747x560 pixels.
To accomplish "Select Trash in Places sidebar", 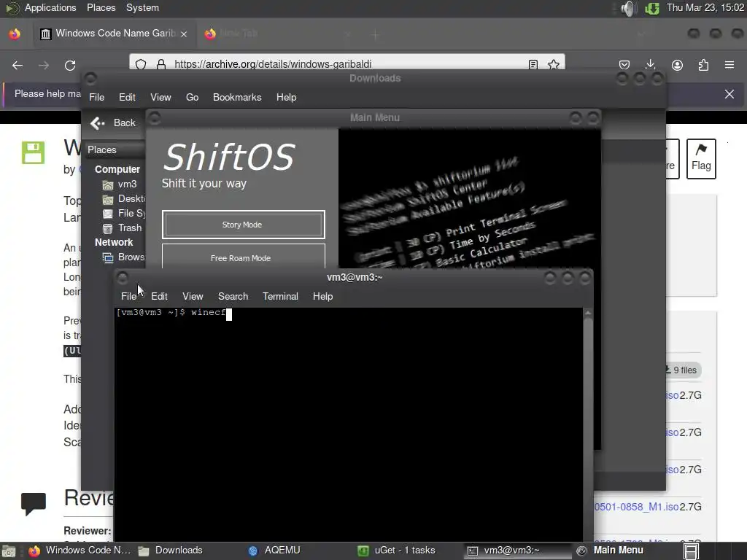I will pos(123,228).
